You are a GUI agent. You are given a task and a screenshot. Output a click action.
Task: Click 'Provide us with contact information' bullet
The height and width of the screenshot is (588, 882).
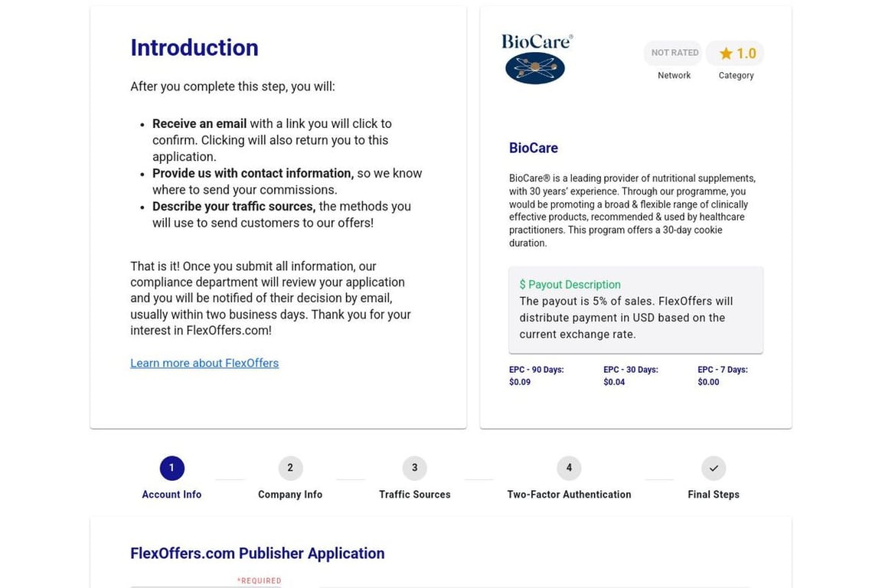coord(253,173)
